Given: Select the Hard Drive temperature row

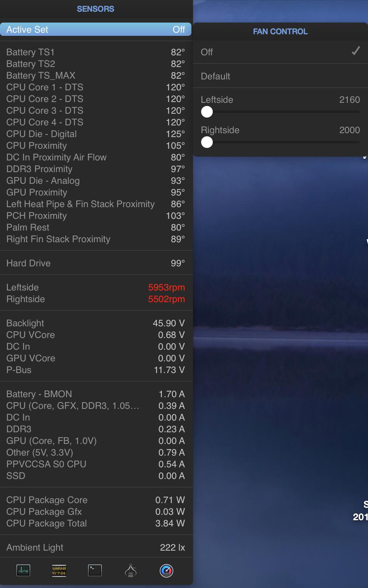Looking at the screenshot, I should pos(95,263).
